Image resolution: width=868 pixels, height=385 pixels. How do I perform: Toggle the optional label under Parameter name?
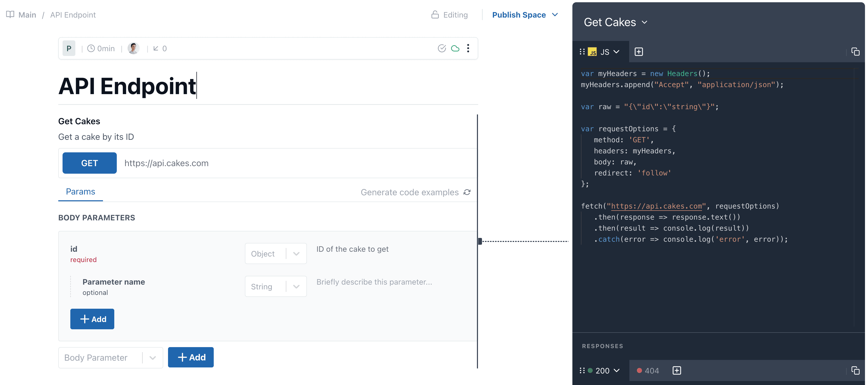pos(95,293)
